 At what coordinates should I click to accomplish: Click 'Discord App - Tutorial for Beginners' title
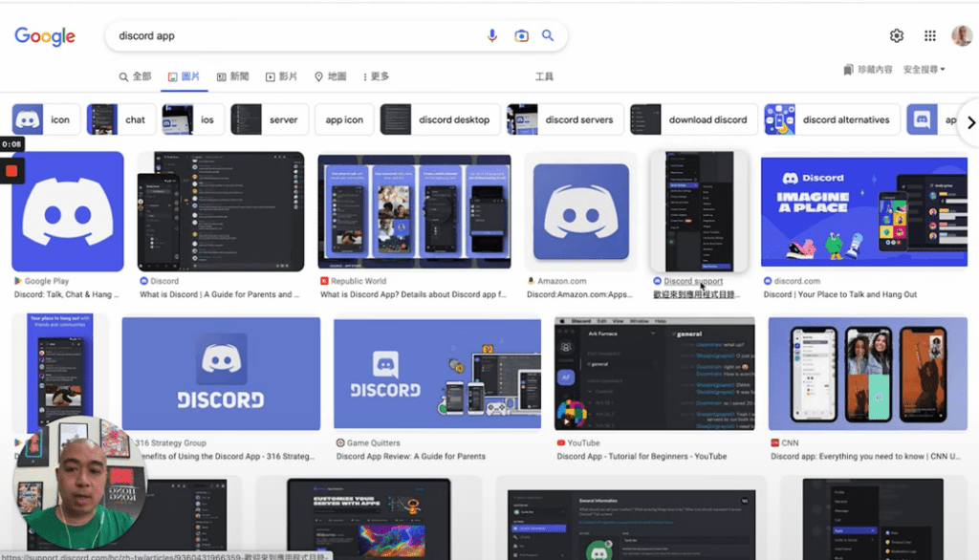pyautogui.click(x=642, y=457)
